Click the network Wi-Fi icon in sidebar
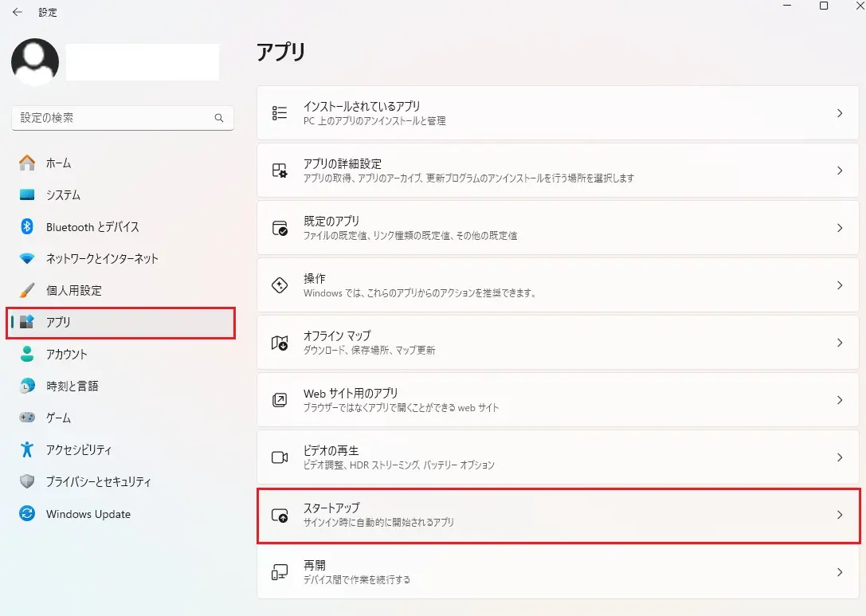866x616 pixels. click(26, 258)
